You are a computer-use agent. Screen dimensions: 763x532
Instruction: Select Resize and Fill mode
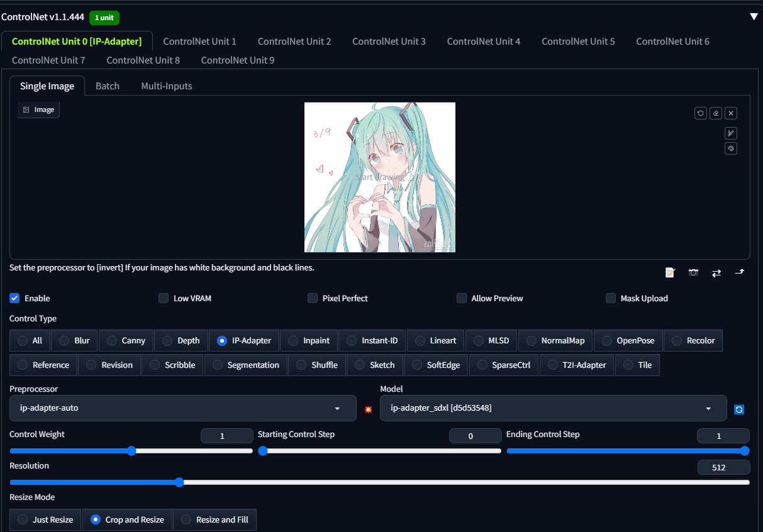[215, 519]
